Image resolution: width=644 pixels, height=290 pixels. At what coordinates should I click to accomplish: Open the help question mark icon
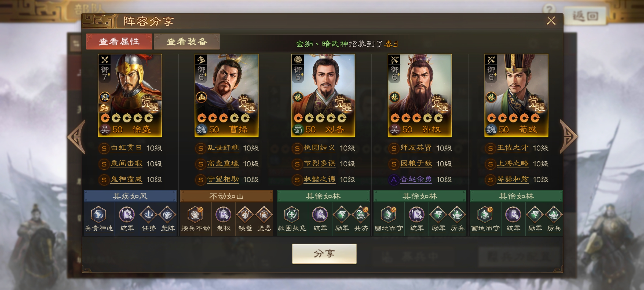(549, 10)
